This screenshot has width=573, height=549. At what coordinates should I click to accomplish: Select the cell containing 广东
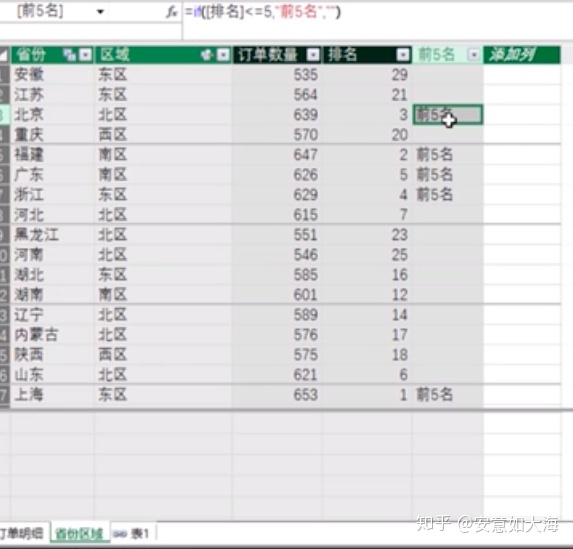point(53,175)
